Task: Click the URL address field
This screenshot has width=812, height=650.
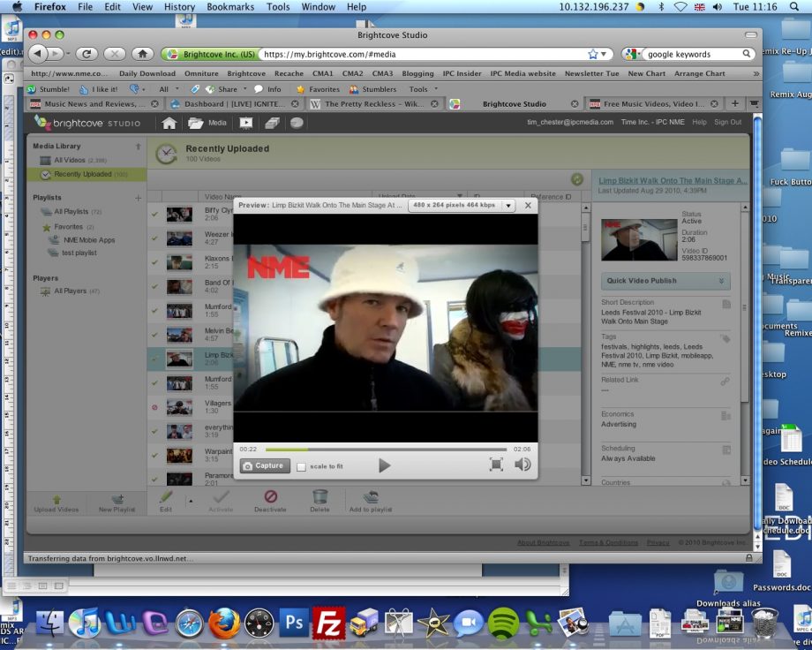Action: (424, 54)
